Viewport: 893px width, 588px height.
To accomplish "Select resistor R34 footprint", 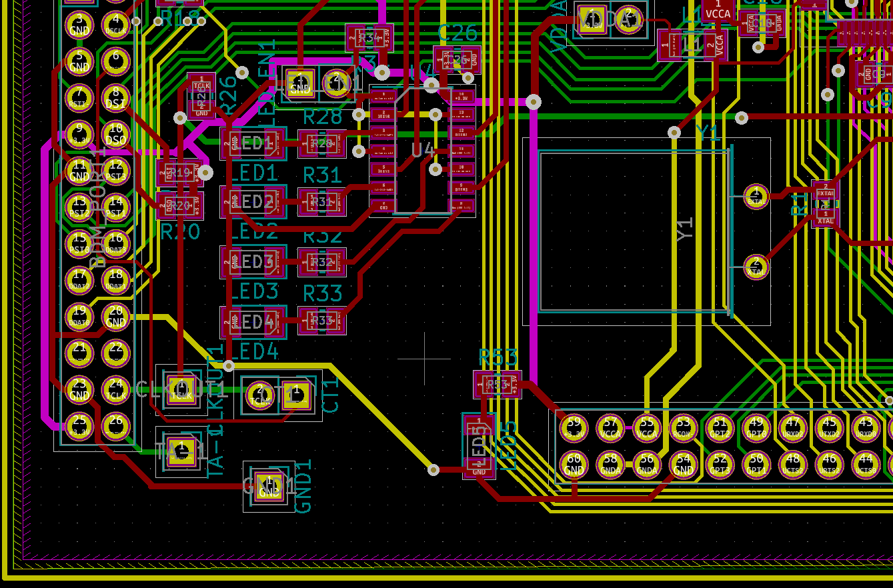I will click(x=369, y=39).
